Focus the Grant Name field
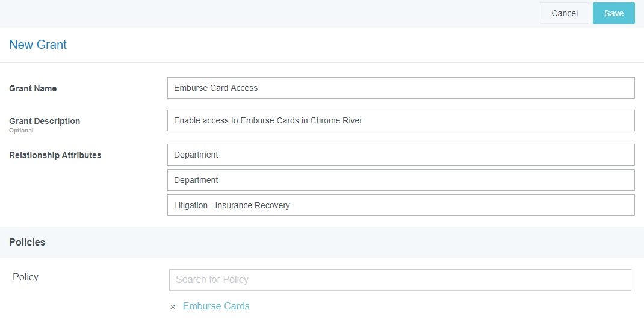Viewport: 644px width, 328px height. (x=400, y=88)
